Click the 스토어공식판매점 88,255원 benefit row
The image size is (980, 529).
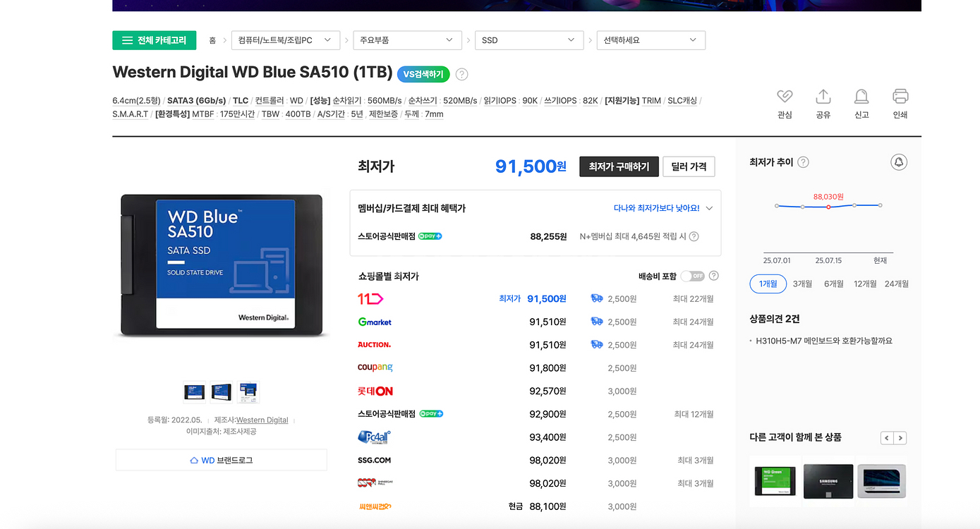click(536, 236)
